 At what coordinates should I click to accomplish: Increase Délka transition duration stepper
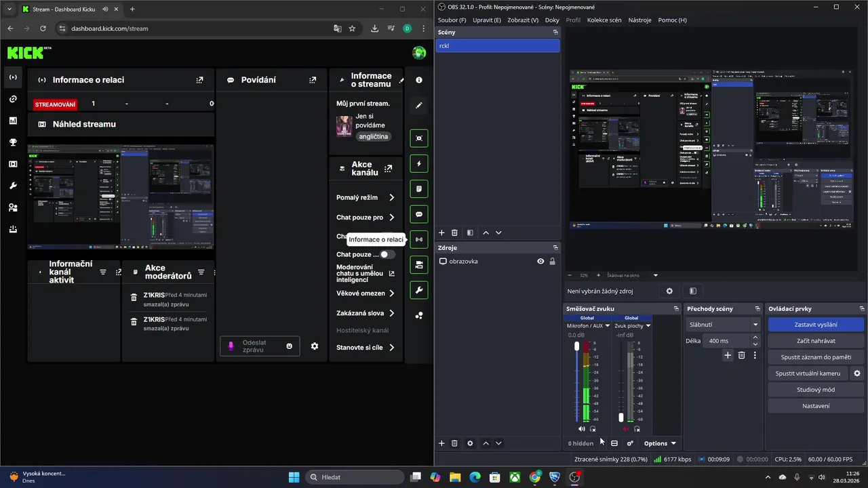(x=755, y=338)
